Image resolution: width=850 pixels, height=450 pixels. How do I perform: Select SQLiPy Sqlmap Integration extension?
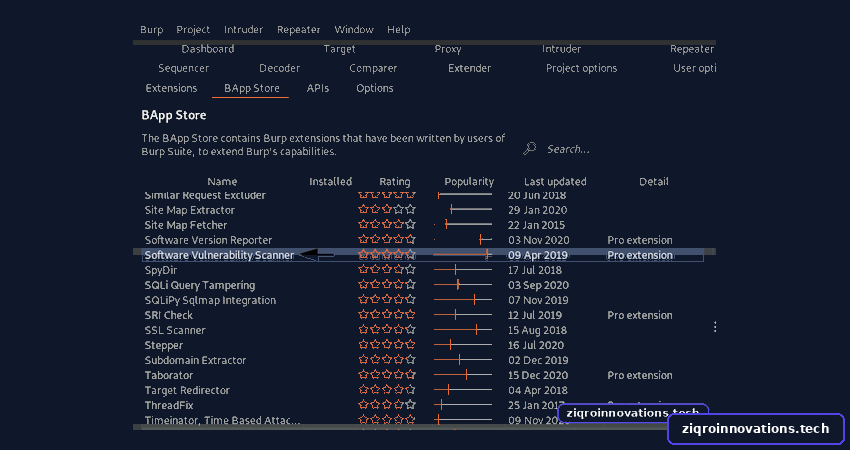click(423, 300)
